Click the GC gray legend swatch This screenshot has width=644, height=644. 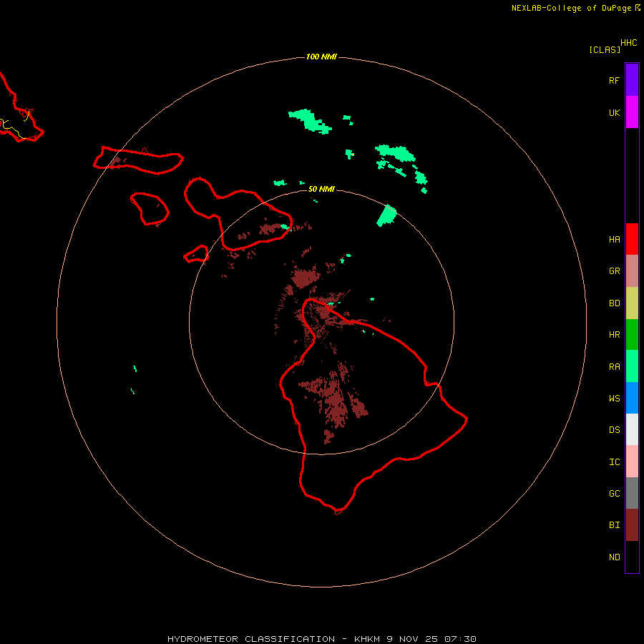coord(632,493)
